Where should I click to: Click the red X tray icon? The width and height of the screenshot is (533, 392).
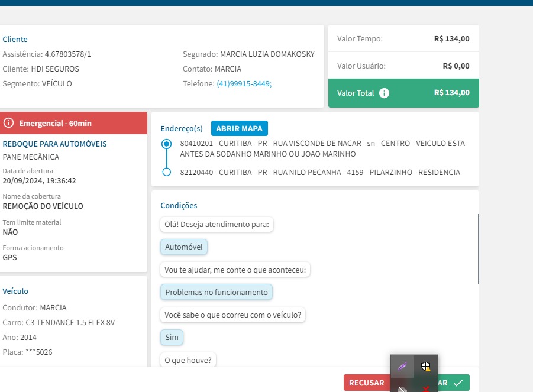(x=426, y=388)
